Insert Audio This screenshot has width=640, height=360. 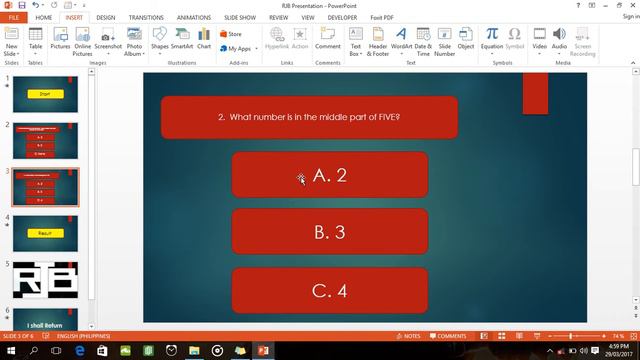(559, 42)
